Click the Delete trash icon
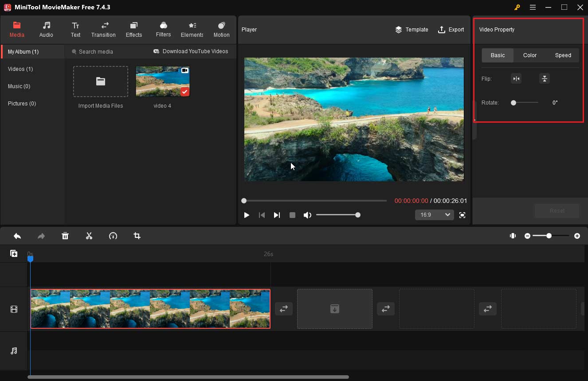Image resolution: width=588 pixels, height=381 pixels. (x=65, y=236)
